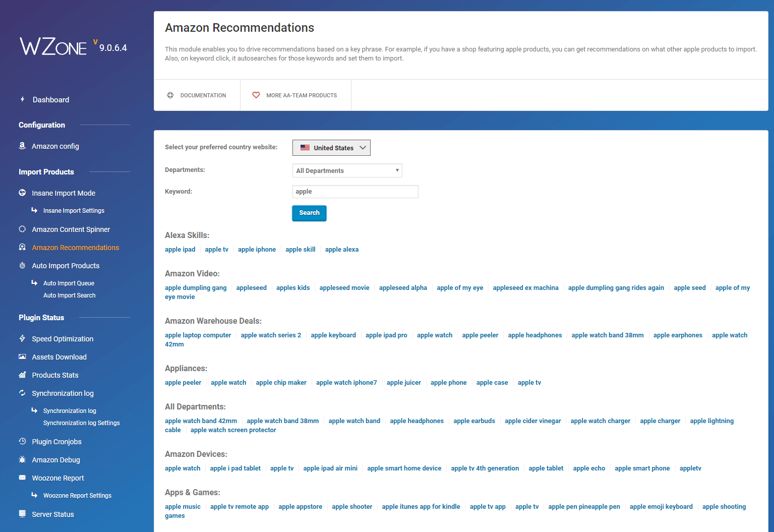Click into the Keyword input field
The image size is (774, 532).
click(355, 192)
